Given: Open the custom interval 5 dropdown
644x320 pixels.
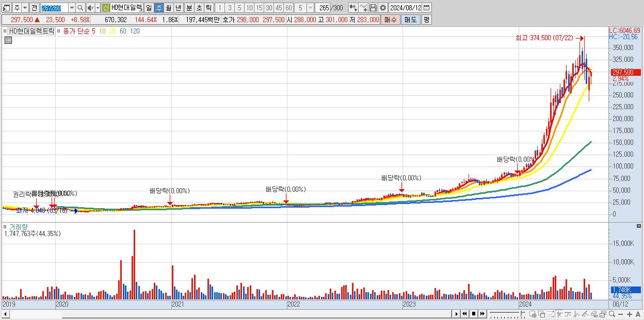Looking at the screenshot, I should click(x=310, y=8).
